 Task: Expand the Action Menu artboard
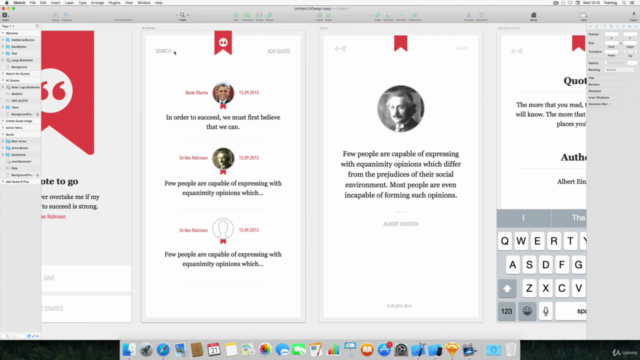point(3,128)
